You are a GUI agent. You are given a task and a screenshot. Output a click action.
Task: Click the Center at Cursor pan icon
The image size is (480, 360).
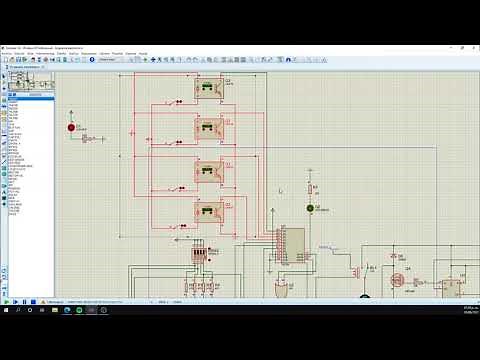[153, 60]
